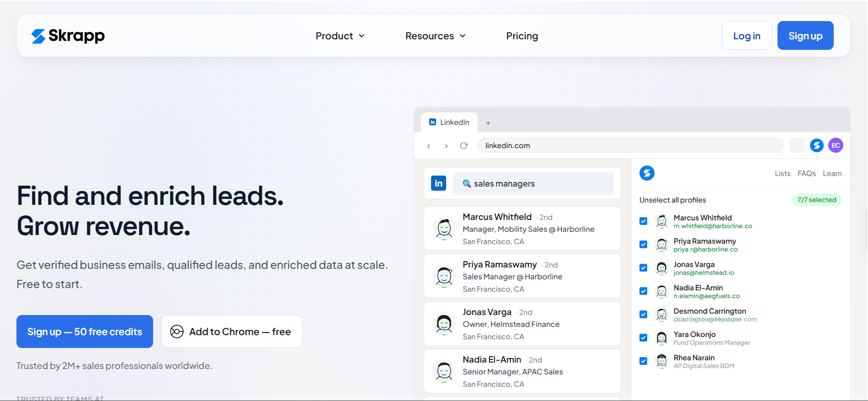
Task: Click Priya Ramaswamy's avatar in LinkedIn results
Action: (x=444, y=276)
